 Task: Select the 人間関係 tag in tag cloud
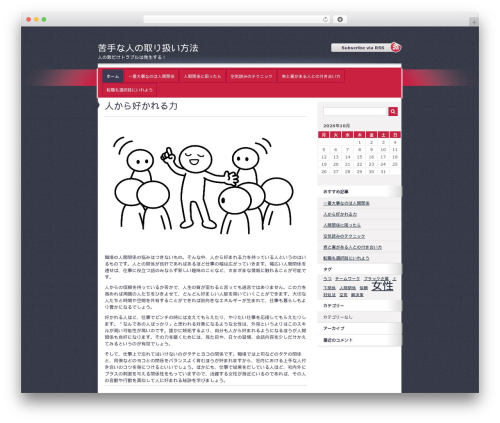347,288
